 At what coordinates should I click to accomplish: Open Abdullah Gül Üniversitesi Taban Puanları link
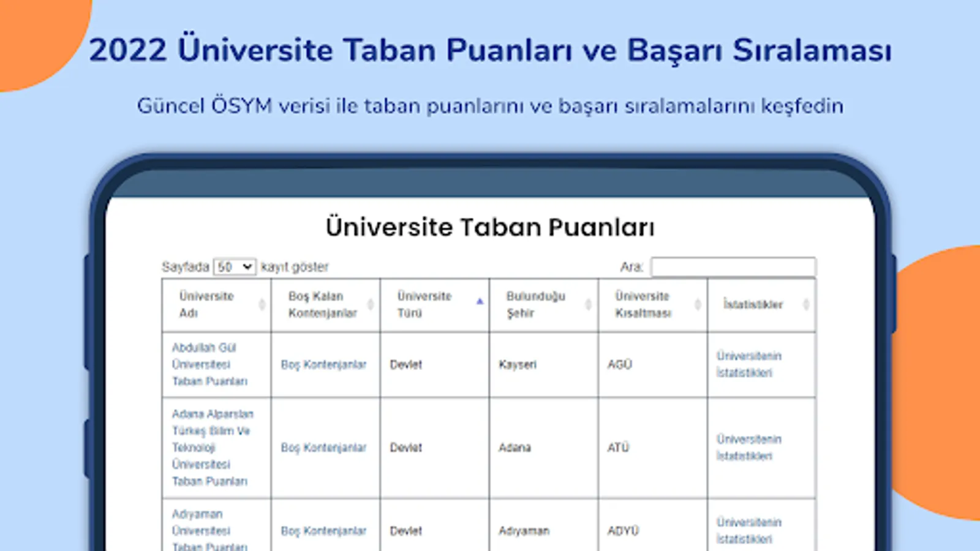pos(209,364)
